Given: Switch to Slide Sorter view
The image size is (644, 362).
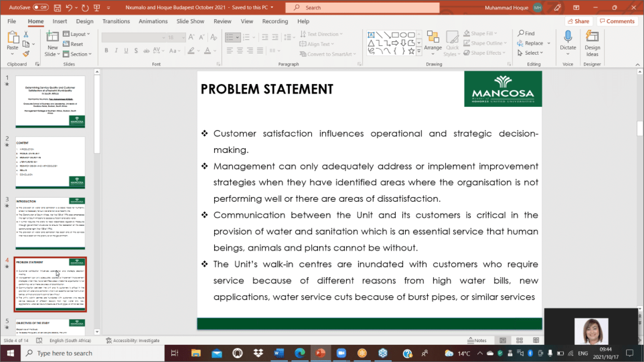Looking at the screenshot, I should click(x=520, y=341).
